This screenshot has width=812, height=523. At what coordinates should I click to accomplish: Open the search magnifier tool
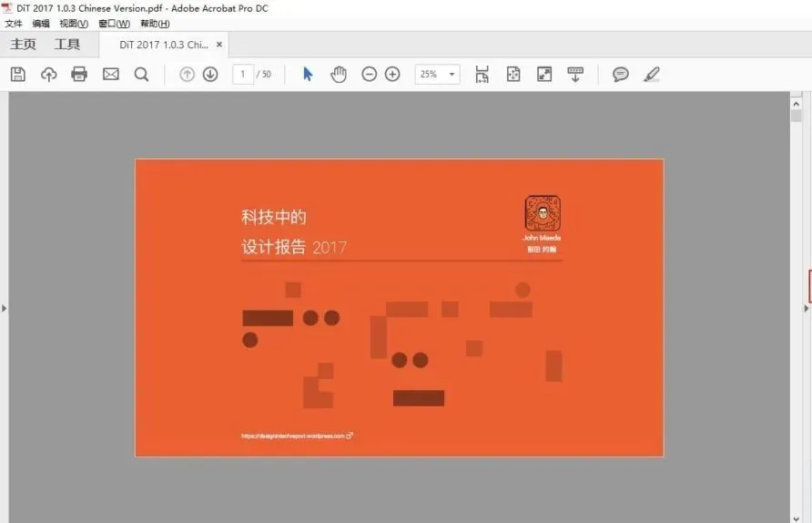(x=141, y=74)
